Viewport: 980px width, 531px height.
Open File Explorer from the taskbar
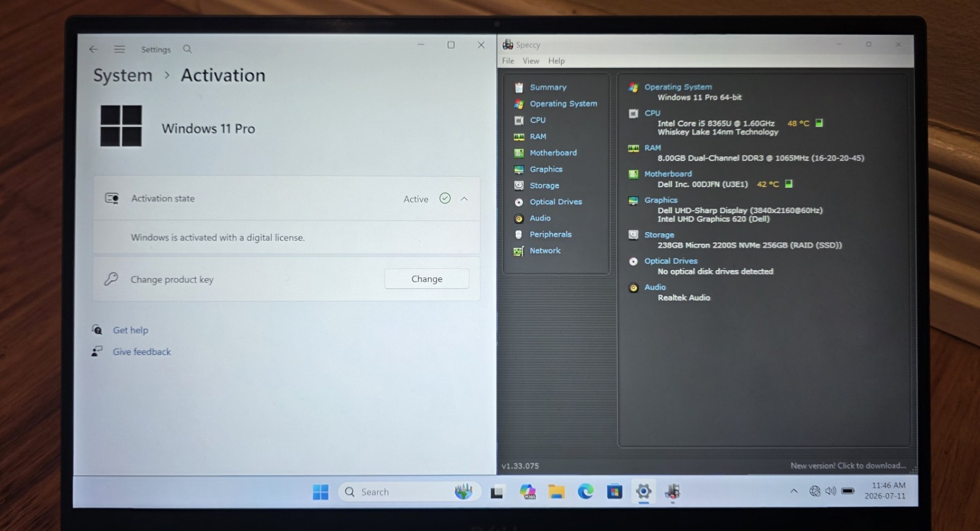[556, 492]
